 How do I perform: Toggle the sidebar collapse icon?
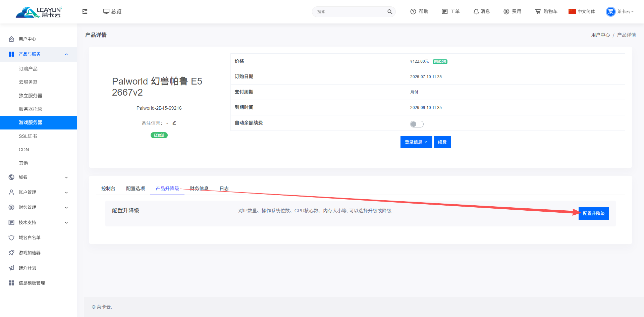click(x=85, y=11)
